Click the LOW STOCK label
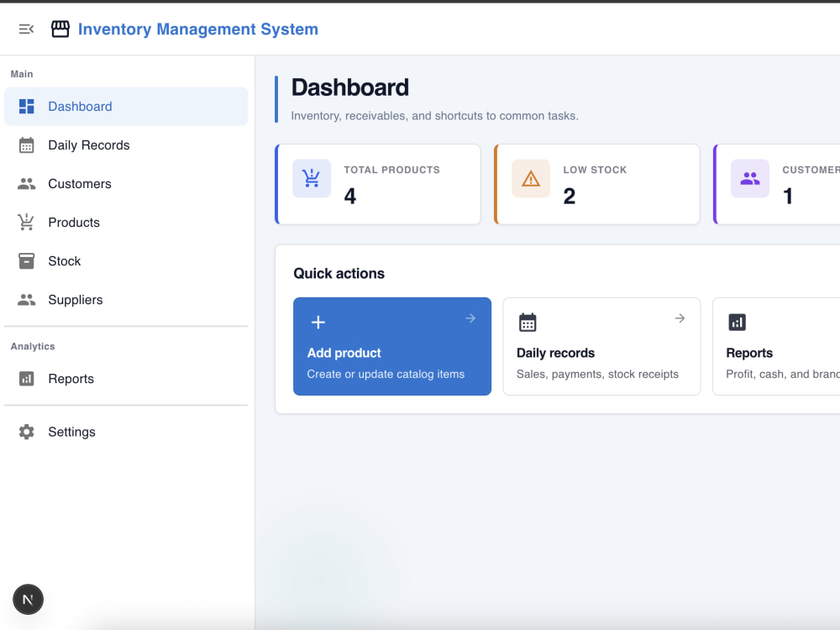Screen dimensions: 840x630 click(x=595, y=170)
